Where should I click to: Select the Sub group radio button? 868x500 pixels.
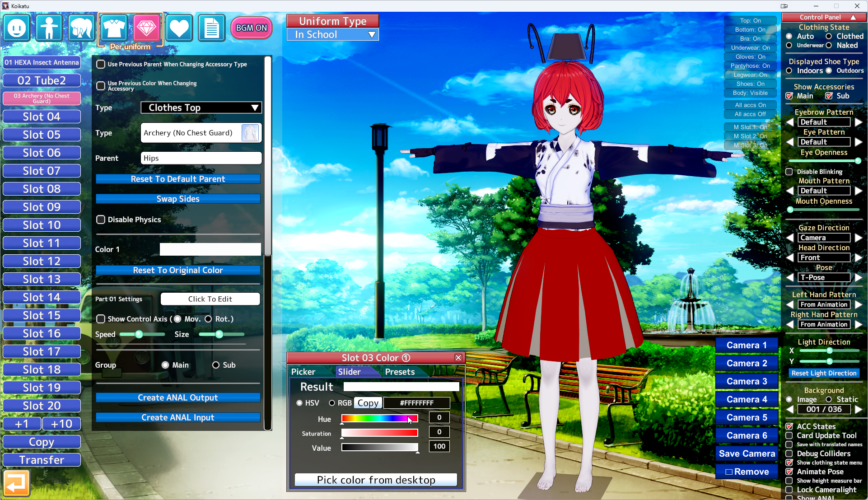(216, 365)
